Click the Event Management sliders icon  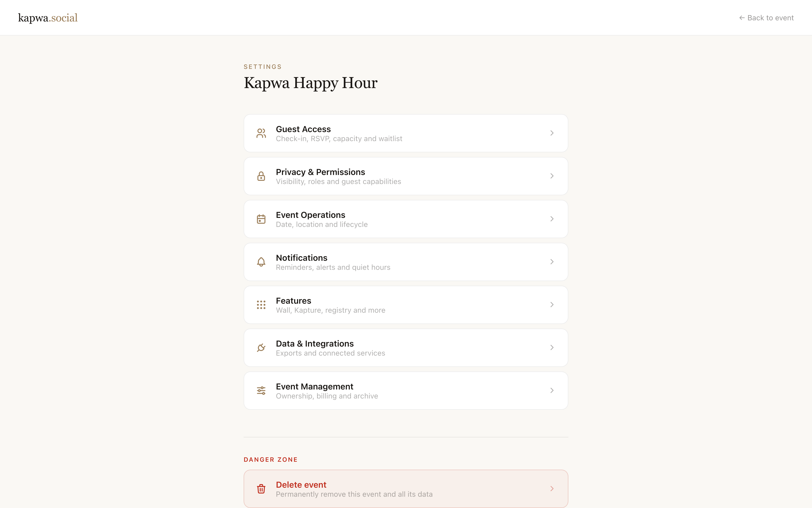[x=261, y=390]
